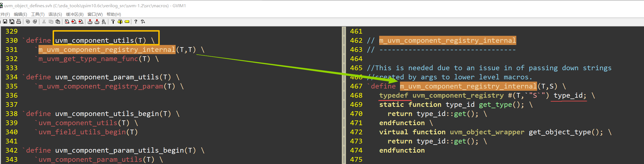Click uvm_field_utils_begin(T) on line 340

click(88, 132)
